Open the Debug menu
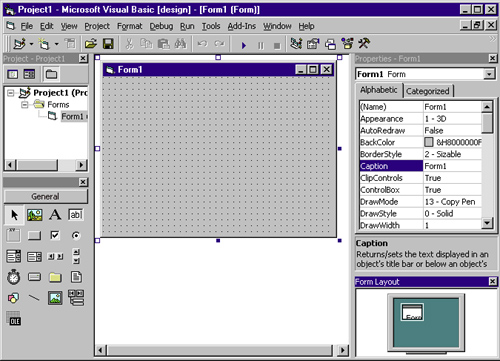 coord(161,26)
